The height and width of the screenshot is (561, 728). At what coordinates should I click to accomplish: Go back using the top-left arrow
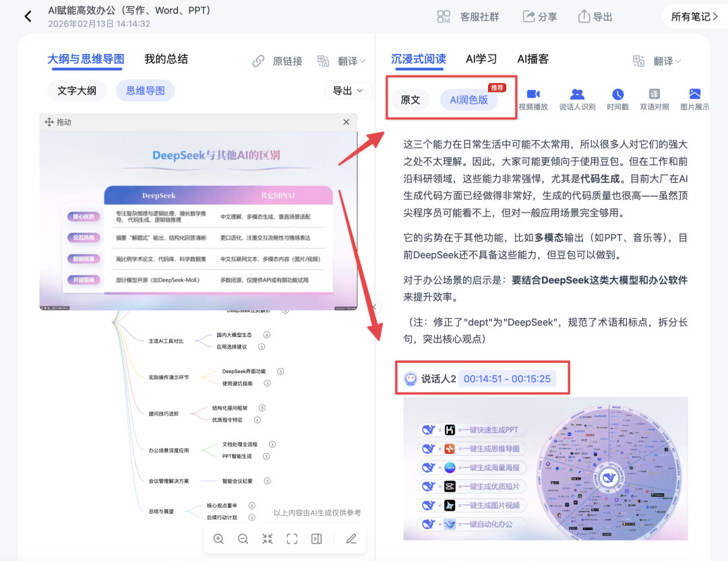28,17
